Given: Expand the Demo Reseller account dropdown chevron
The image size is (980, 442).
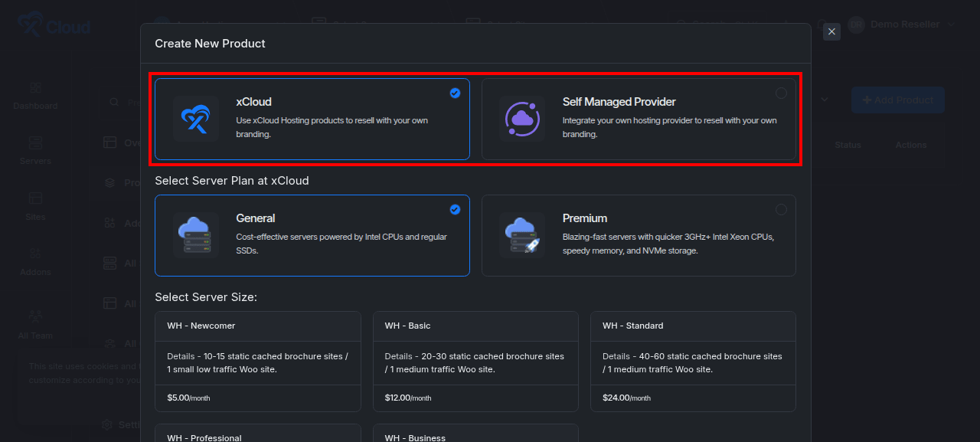Looking at the screenshot, I should [952, 25].
